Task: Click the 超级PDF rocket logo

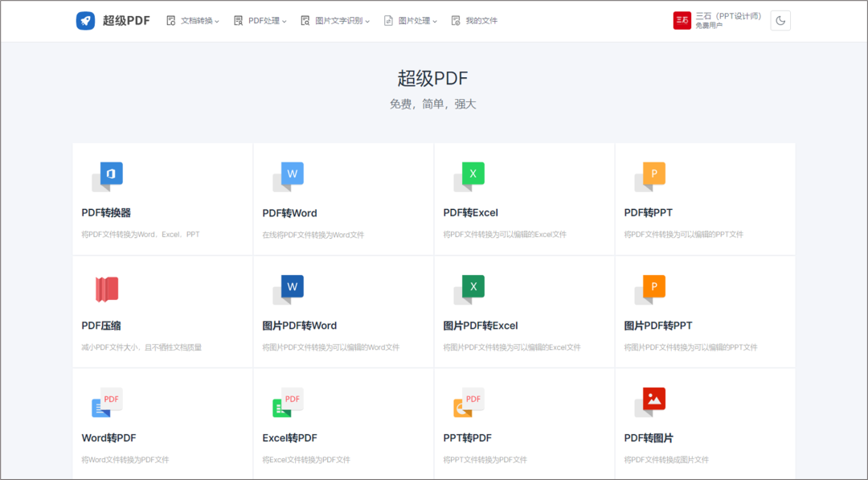Action: tap(85, 21)
